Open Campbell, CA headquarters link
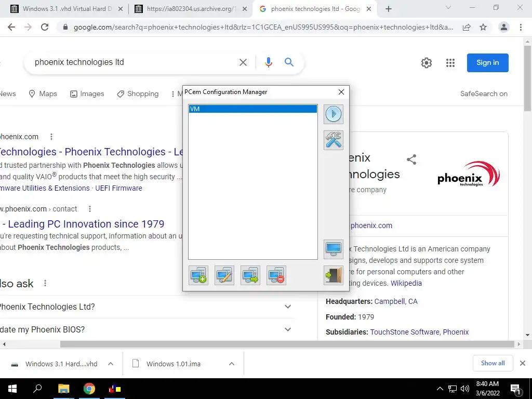The image size is (532, 399). tap(396, 302)
